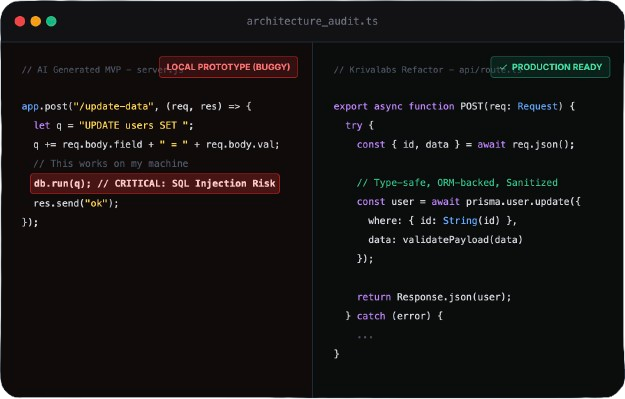Image resolution: width=625 pixels, height=399 pixels.
Task: Click the yellow minimize window dot
Action: click(36, 21)
